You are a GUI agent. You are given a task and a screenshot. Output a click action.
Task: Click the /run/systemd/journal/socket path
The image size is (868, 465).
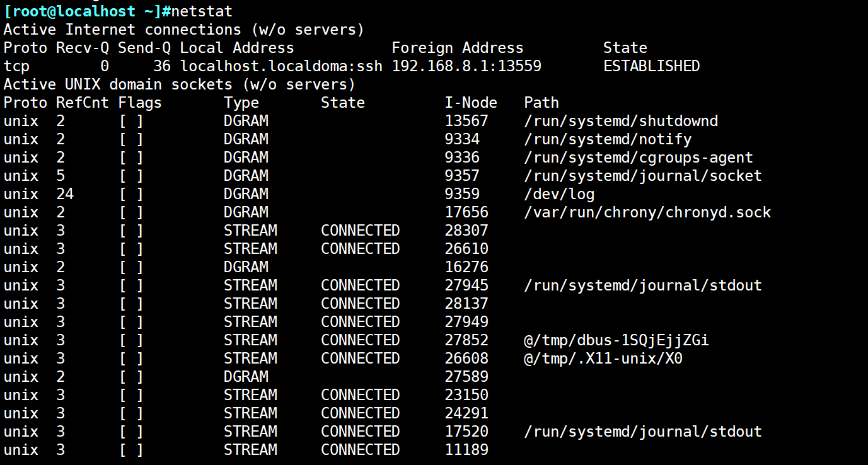643,176
